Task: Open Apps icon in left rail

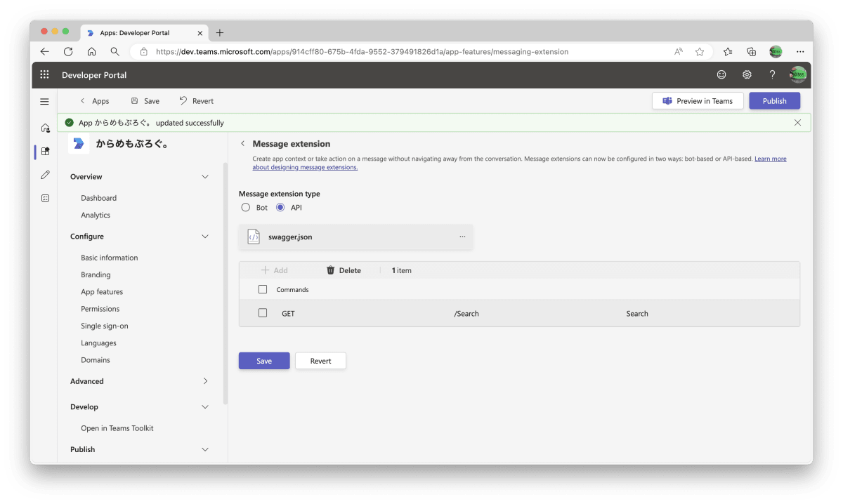Action: (45, 151)
